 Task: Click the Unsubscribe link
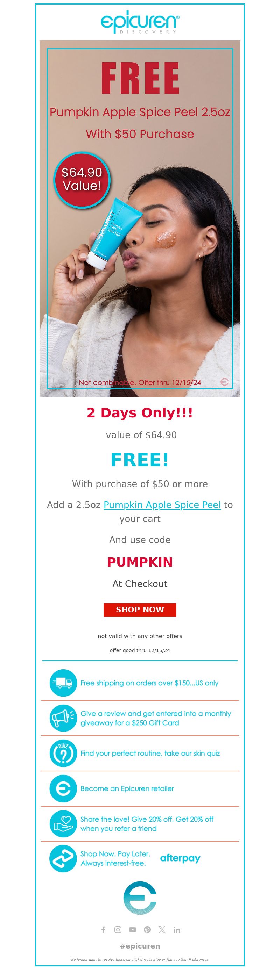[150, 959]
